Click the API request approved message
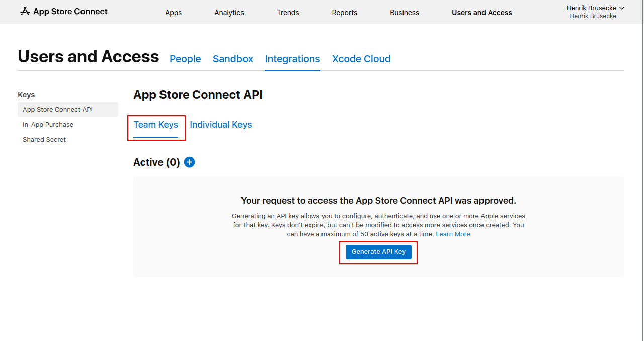This screenshot has height=341, width=644. (x=378, y=201)
